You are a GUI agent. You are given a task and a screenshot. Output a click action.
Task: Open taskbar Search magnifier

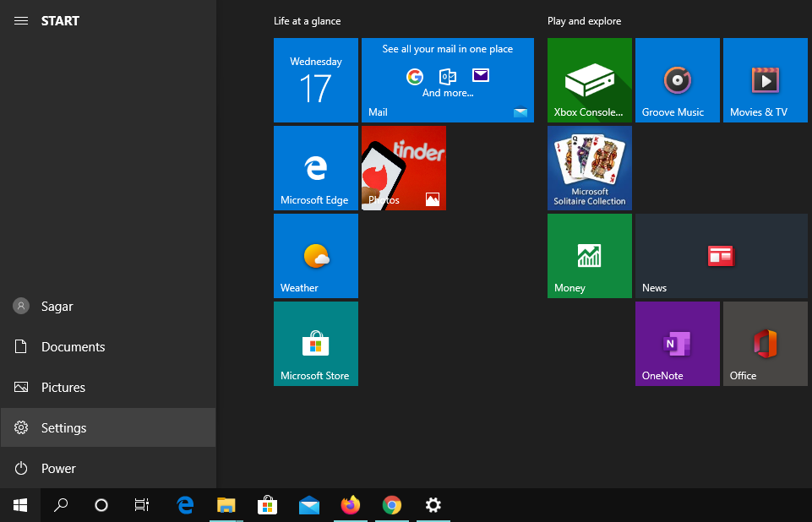[61, 505]
